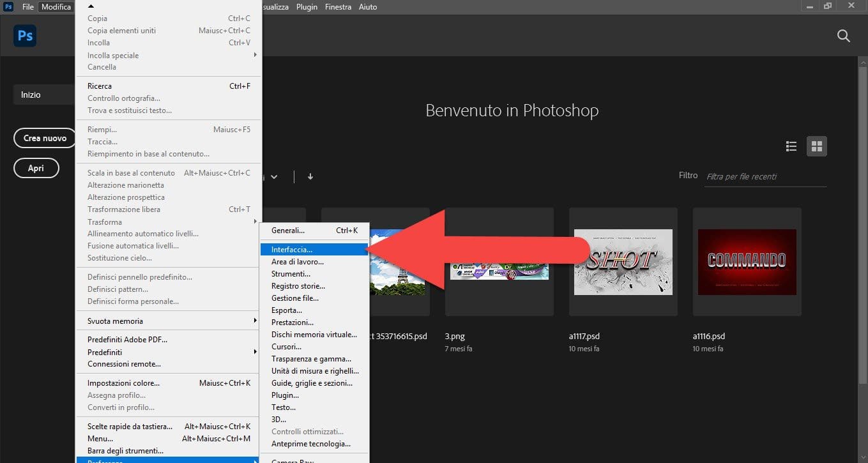Image resolution: width=868 pixels, height=463 pixels.
Task: Click the Filtra per file recenti field
Action: point(766,176)
